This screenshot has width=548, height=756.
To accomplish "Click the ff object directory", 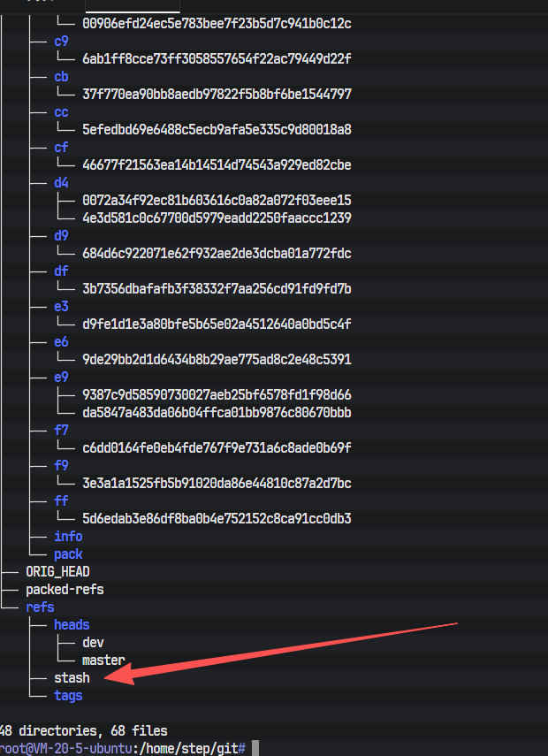I will click(x=61, y=501).
